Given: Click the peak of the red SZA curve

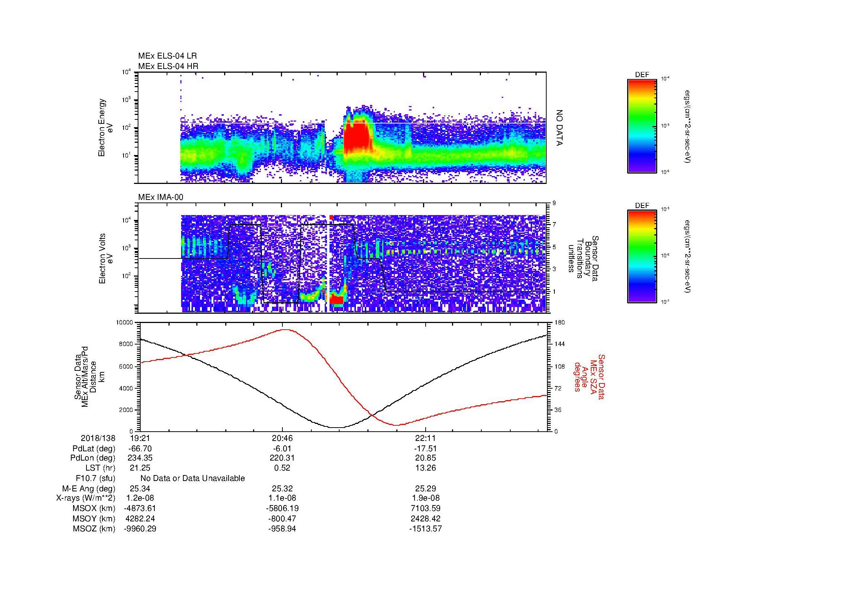Looking at the screenshot, I should [286, 329].
